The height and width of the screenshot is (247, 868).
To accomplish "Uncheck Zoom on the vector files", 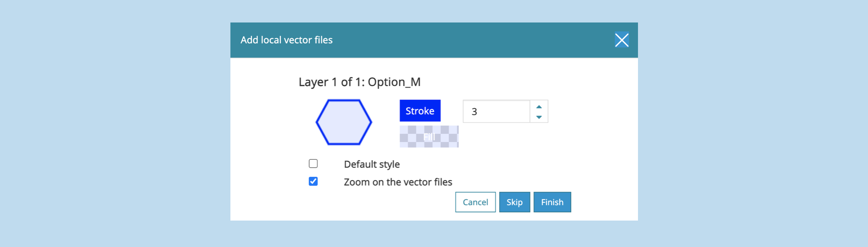I will click(x=313, y=182).
